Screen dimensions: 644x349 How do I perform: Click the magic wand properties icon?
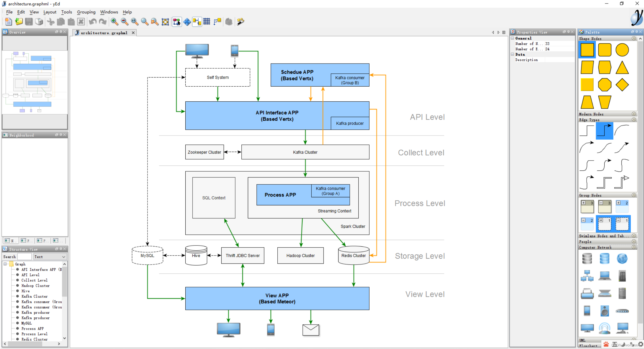tap(241, 21)
